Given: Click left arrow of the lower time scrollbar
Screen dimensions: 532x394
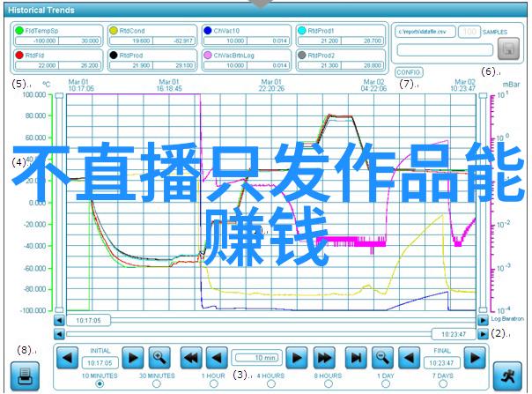Looking at the screenshot, I should coord(59,334).
